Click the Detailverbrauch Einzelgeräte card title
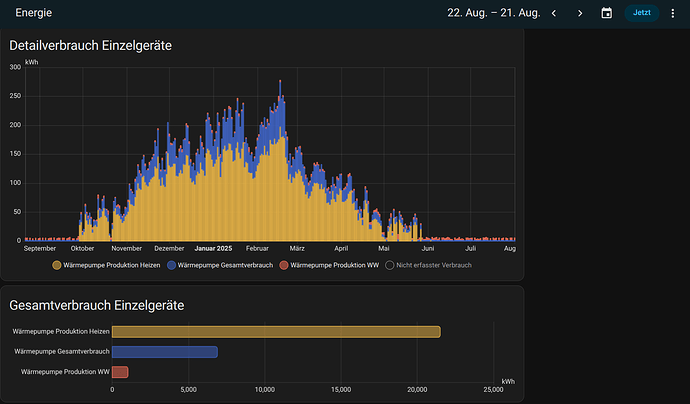Viewport: 690px width, 404px height. (88, 45)
